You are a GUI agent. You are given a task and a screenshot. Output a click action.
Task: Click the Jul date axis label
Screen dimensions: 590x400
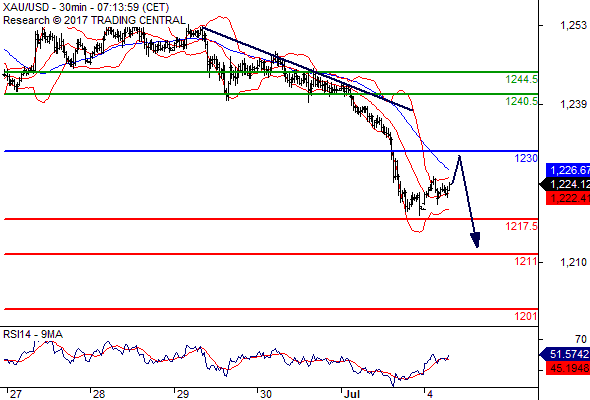click(x=351, y=394)
